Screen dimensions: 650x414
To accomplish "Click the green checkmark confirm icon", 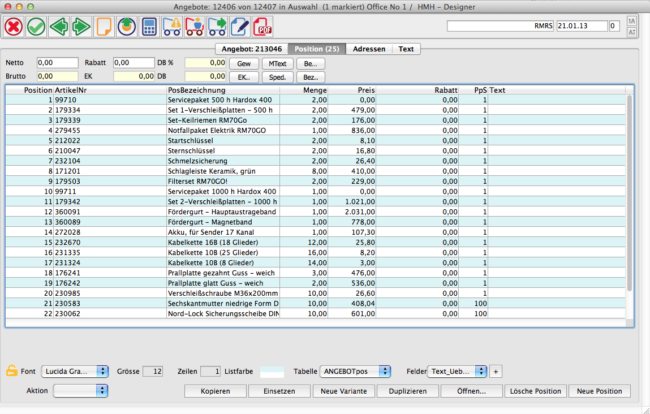I will click(x=37, y=27).
